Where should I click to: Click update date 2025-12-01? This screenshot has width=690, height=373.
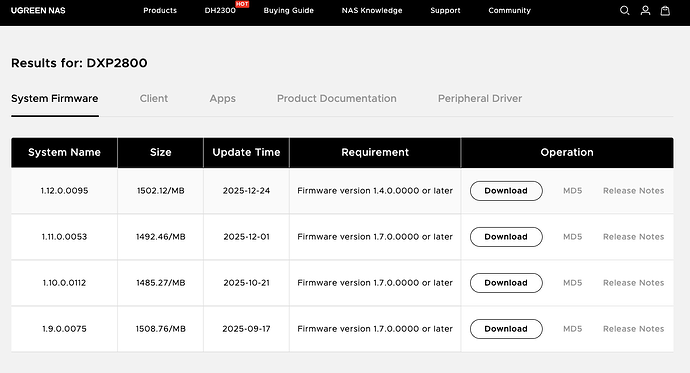(x=246, y=237)
